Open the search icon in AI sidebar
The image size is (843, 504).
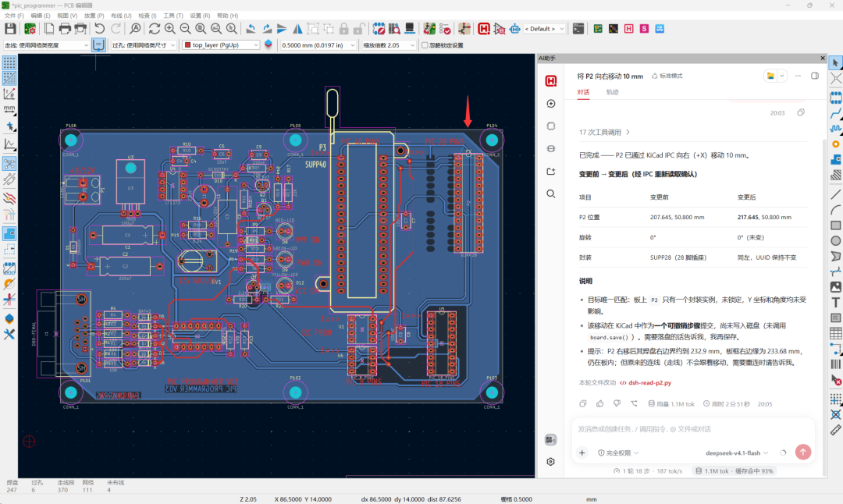(550, 194)
